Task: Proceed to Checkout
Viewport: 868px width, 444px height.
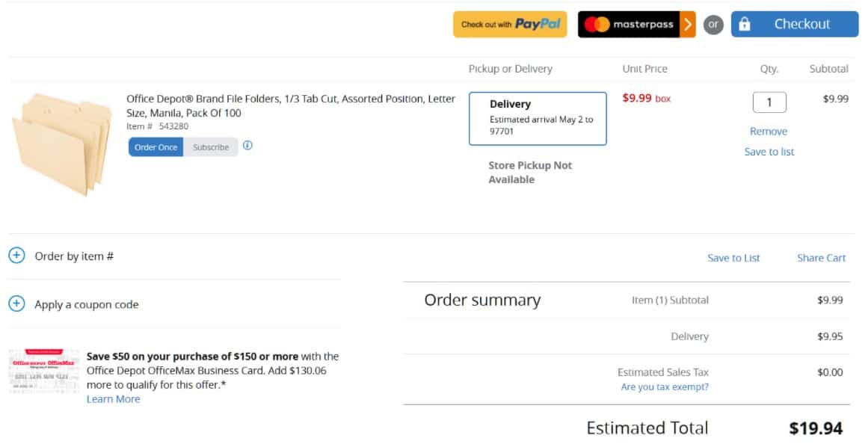Action: tap(804, 23)
